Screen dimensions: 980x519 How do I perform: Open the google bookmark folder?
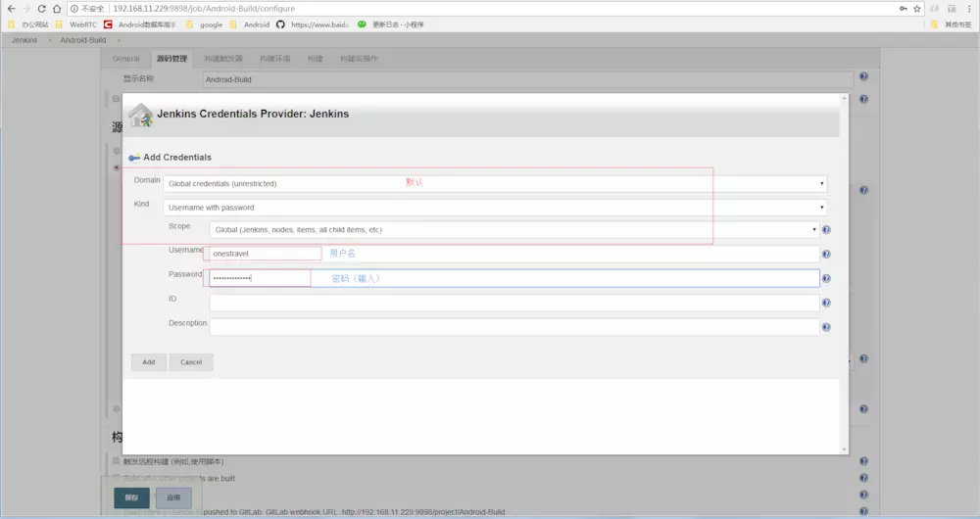[205, 24]
